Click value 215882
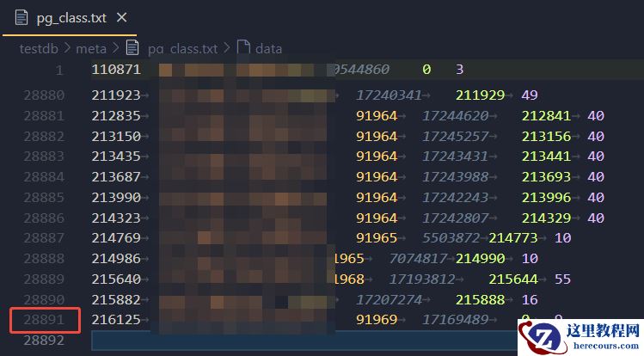The image size is (644, 356). click(116, 300)
